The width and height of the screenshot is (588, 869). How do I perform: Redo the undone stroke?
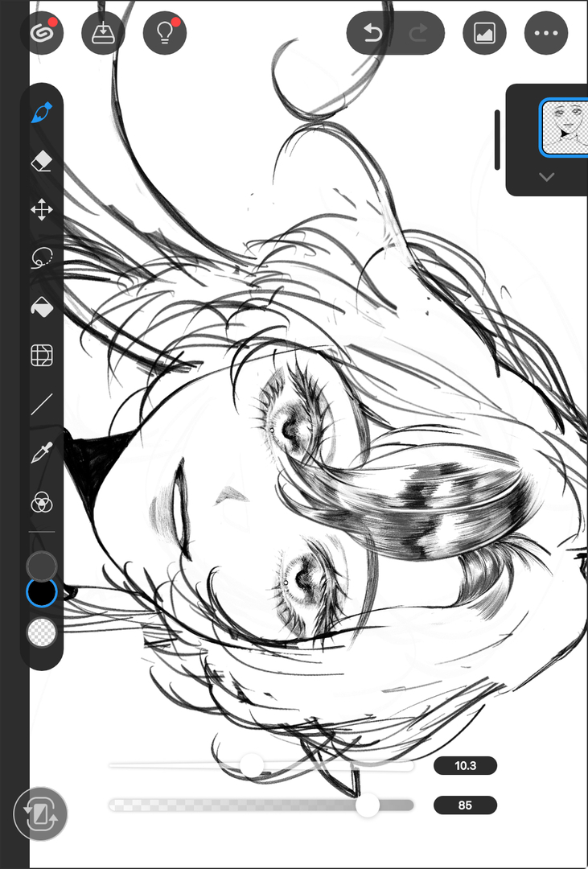tap(419, 33)
